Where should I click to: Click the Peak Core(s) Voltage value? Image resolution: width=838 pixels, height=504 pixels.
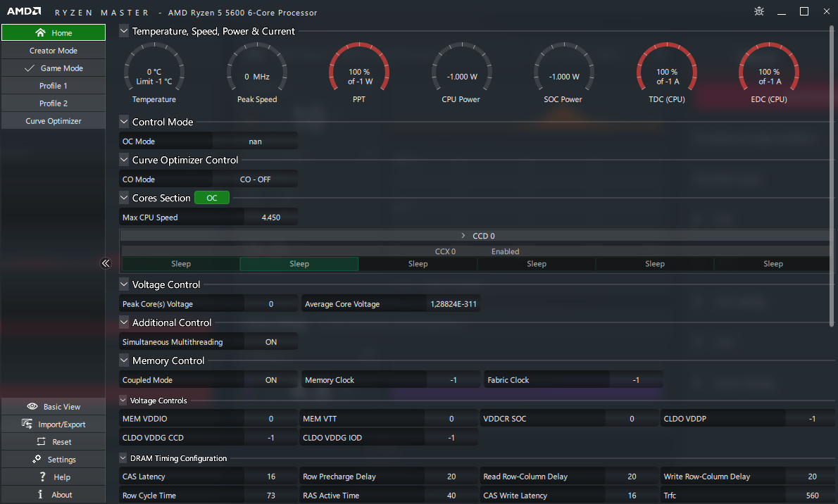tap(271, 304)
